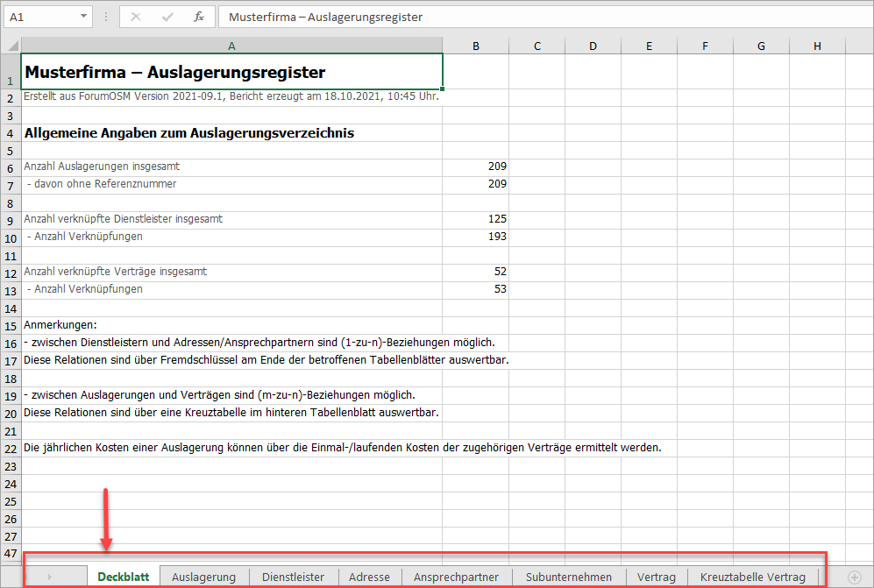Expand column A by clicking its header
874x588 pixels.
coord(231,45)
